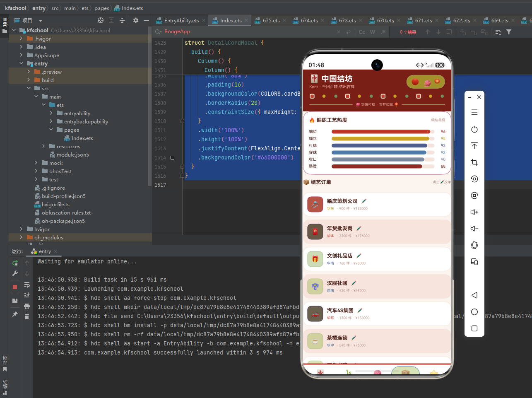Screen dimensions: 532x398
Task: Increase emulator volume
Action: pos(474,212)
